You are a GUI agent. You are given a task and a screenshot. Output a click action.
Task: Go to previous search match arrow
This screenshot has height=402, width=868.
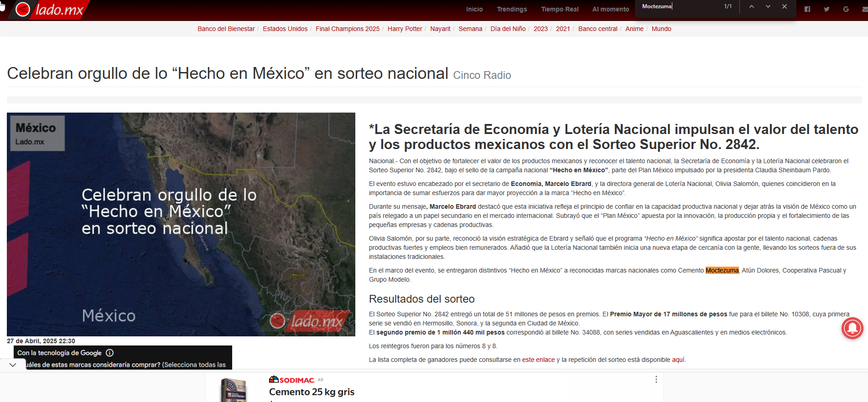click(752, 6)
